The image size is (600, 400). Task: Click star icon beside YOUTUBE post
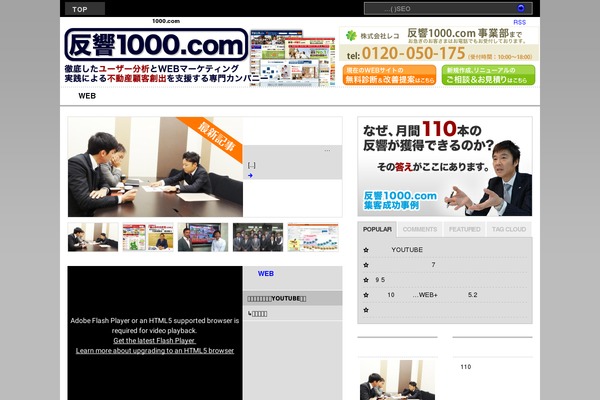(x=366, y=250)
